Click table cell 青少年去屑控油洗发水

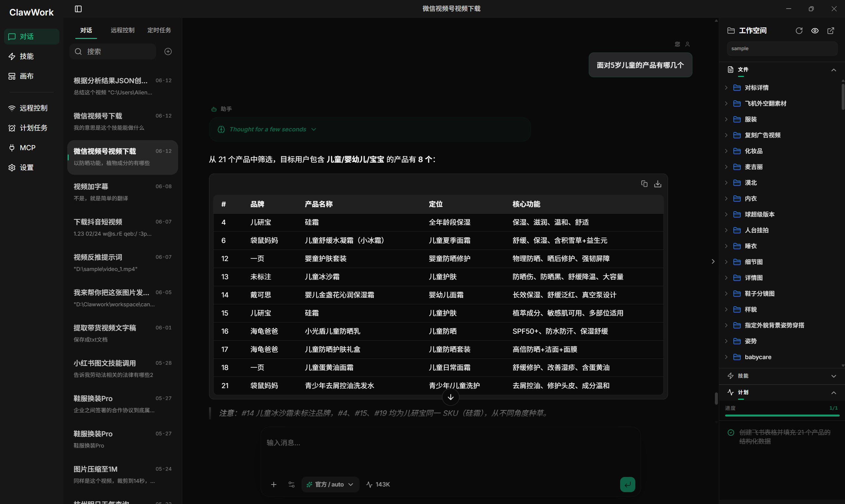coord(339,386)
